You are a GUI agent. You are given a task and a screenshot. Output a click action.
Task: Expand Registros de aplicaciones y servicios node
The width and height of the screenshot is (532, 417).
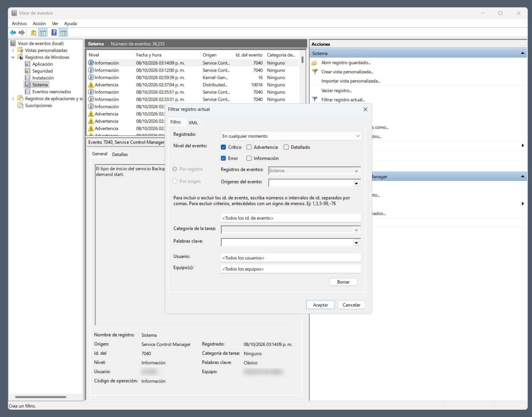pos(13,99)
